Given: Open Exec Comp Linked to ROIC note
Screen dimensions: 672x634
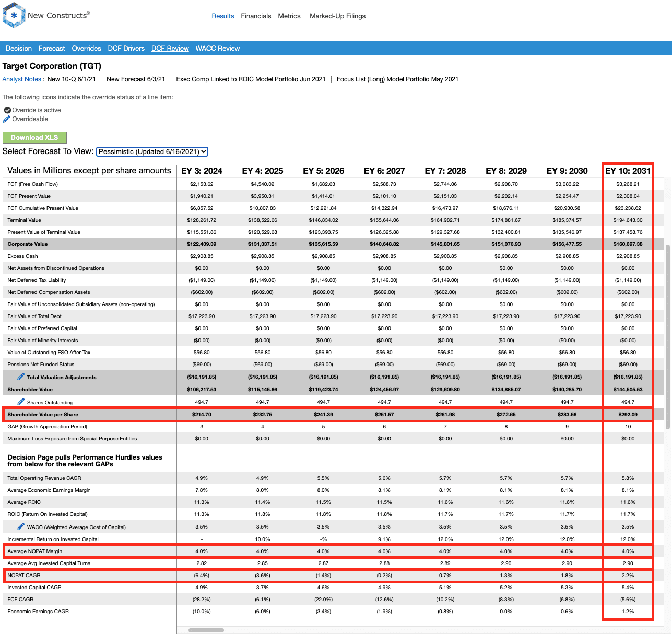Looking at the screenshot, I should point(251,79).
